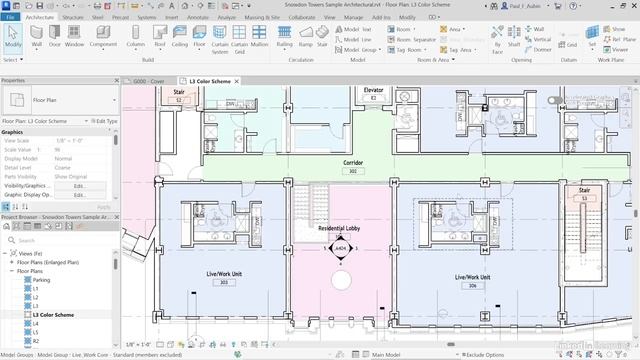Open the Room & Area panel dropdown
Viewport: 640px width, 360px height.
click(x=436, y=60)
